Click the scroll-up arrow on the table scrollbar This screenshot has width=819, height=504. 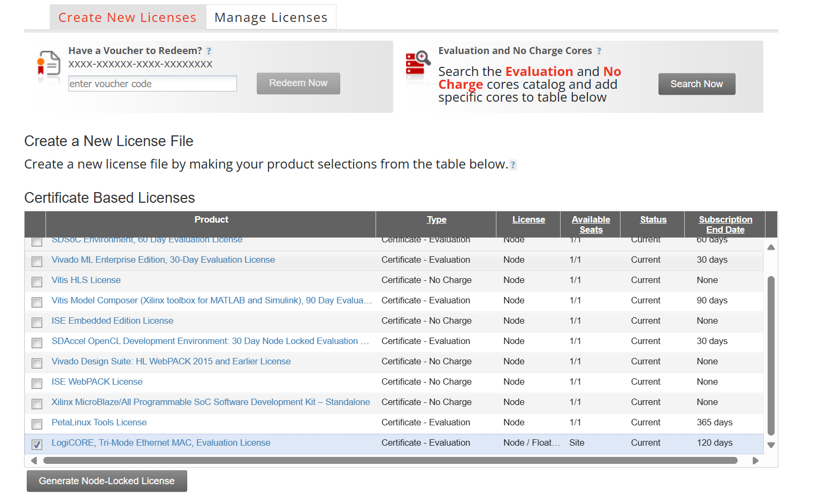tap(771, 246)
